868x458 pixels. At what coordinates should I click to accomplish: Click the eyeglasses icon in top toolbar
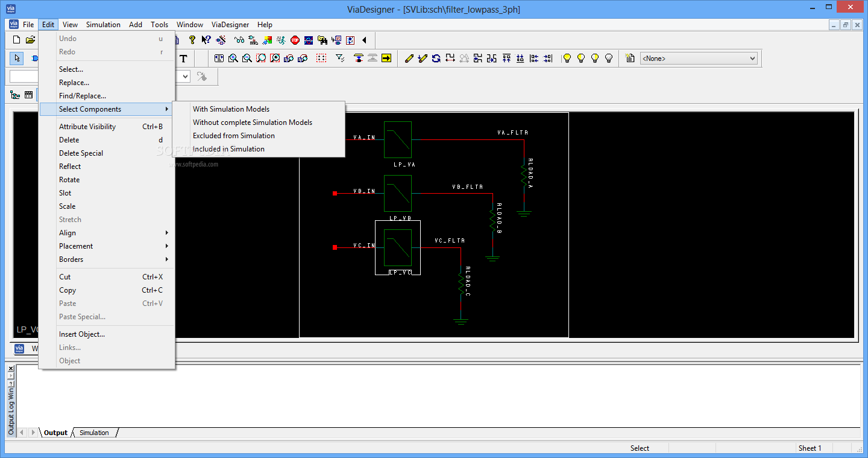click(x=239, y=40)
